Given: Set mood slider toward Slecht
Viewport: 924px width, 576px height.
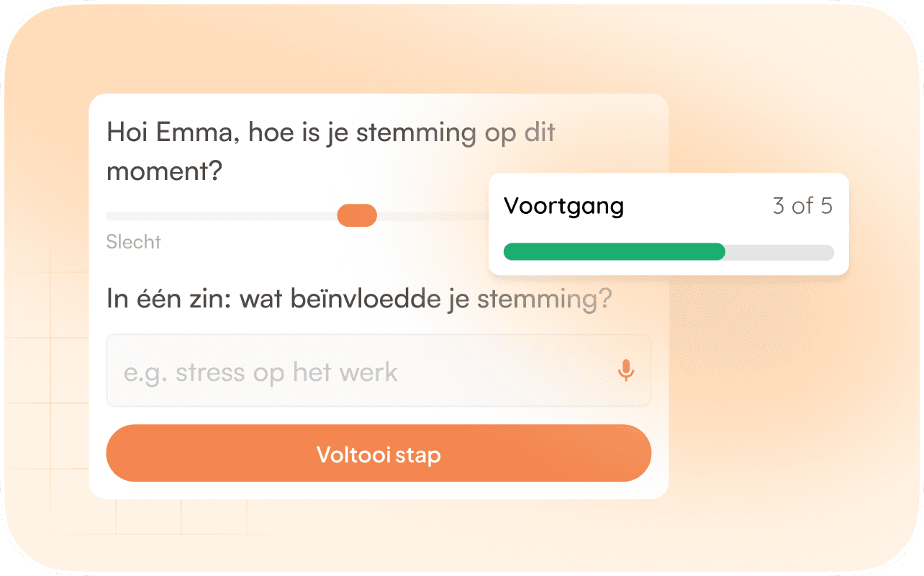Looking at the screenshot, I should 216,215.
